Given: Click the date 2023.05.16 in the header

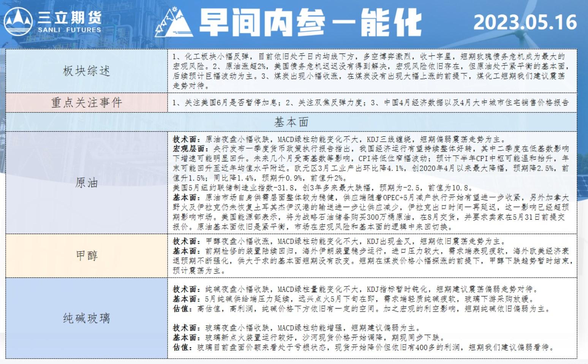Looking at the screenshot, I should tap(525, 22).
